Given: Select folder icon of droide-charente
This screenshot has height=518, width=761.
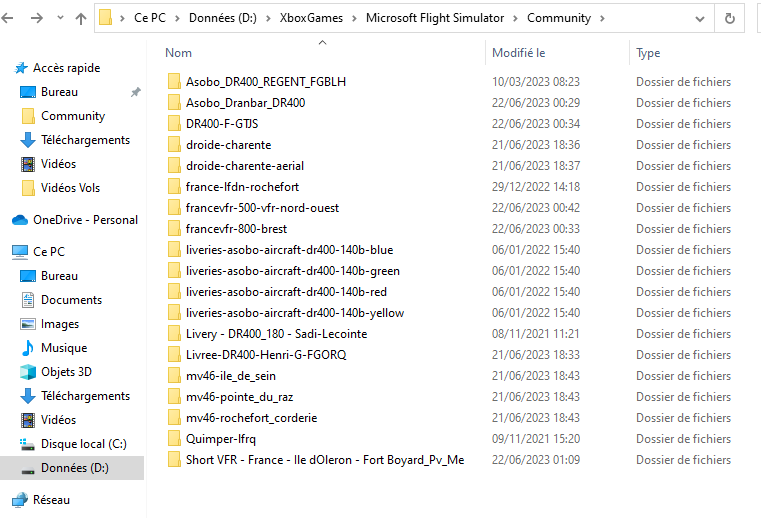Looking at the screenshot, I should (x=174, y=145).
